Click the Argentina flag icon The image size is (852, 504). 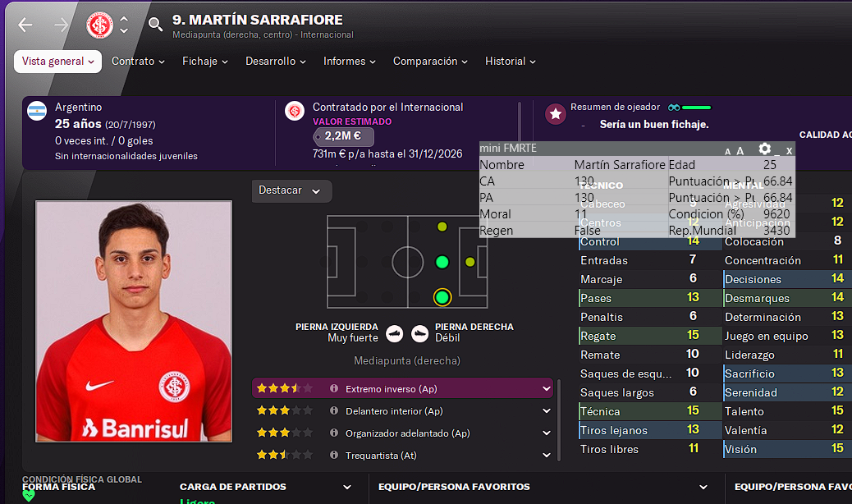click(x=37, y=111)
